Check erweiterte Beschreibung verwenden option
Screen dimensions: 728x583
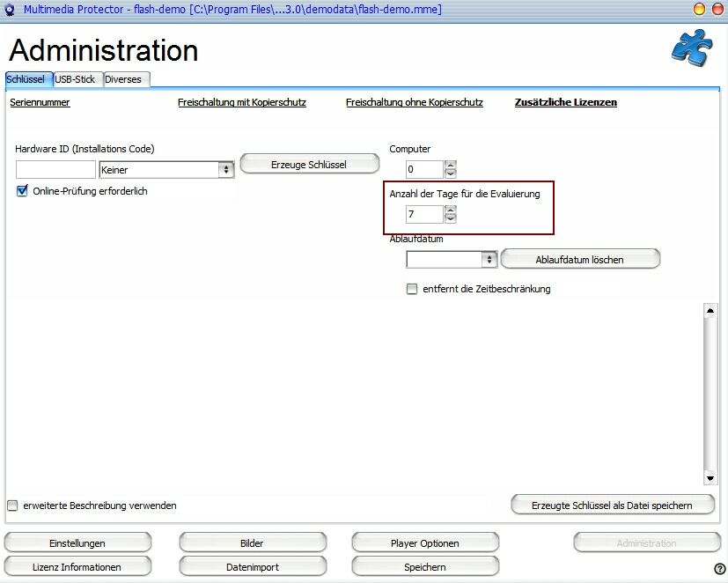12,506
